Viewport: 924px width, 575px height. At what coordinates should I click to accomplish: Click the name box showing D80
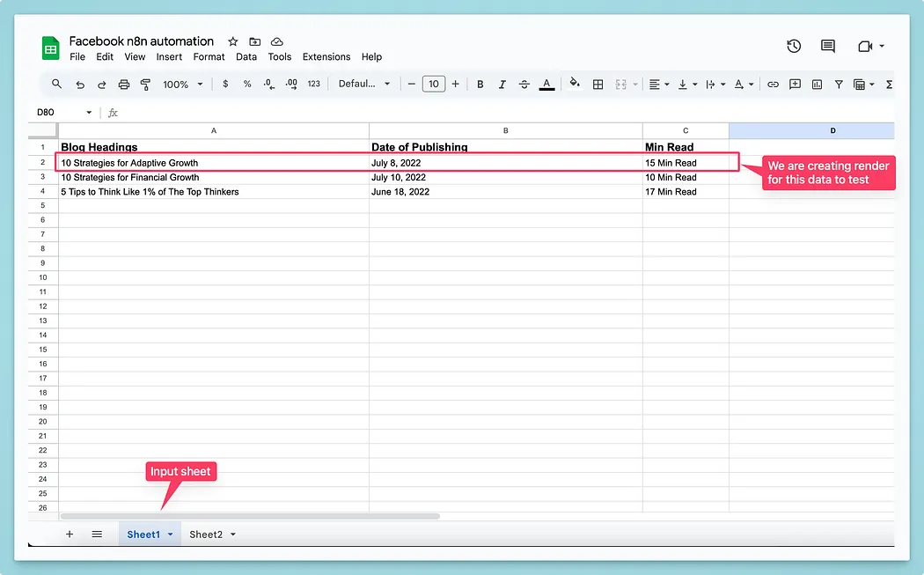tap(63, 112)
